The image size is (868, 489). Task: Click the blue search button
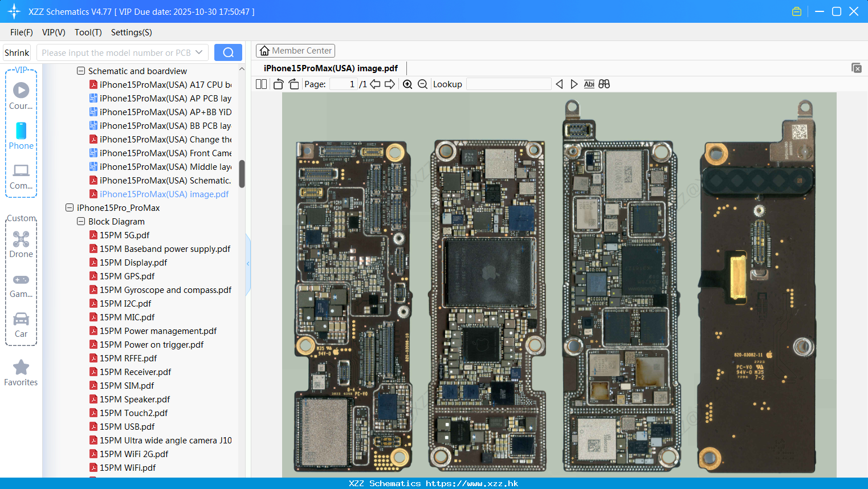tap(228, 52)
